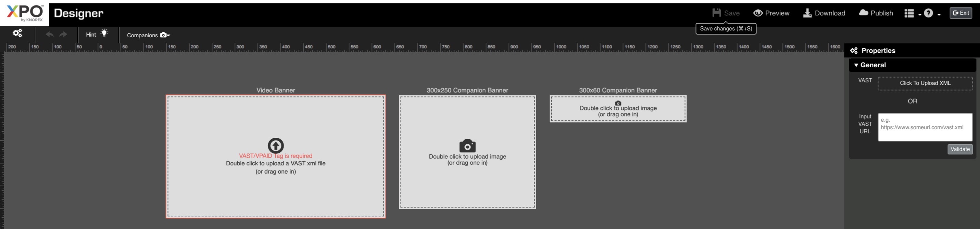Click upload arrow icon in Video Banner

pyautogui.click(x=275, y=146)
